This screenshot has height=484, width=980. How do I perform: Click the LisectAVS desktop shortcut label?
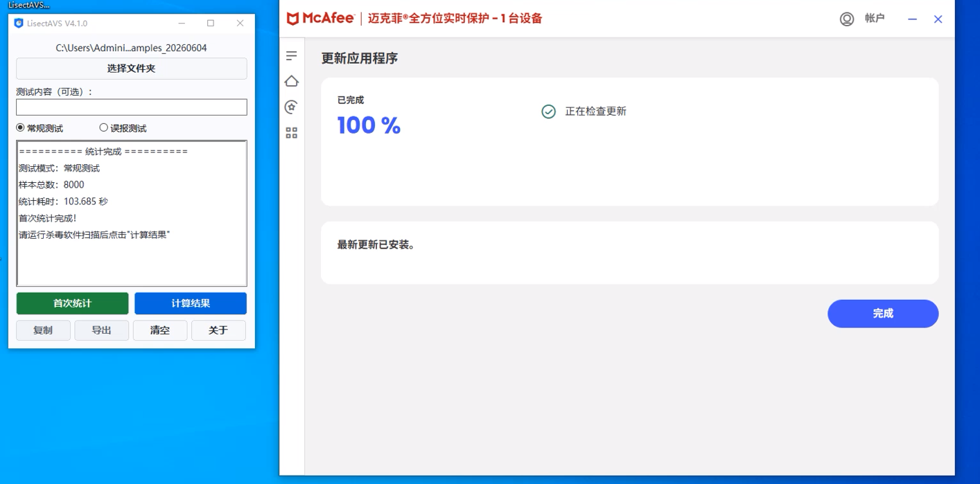pos(29,5)
